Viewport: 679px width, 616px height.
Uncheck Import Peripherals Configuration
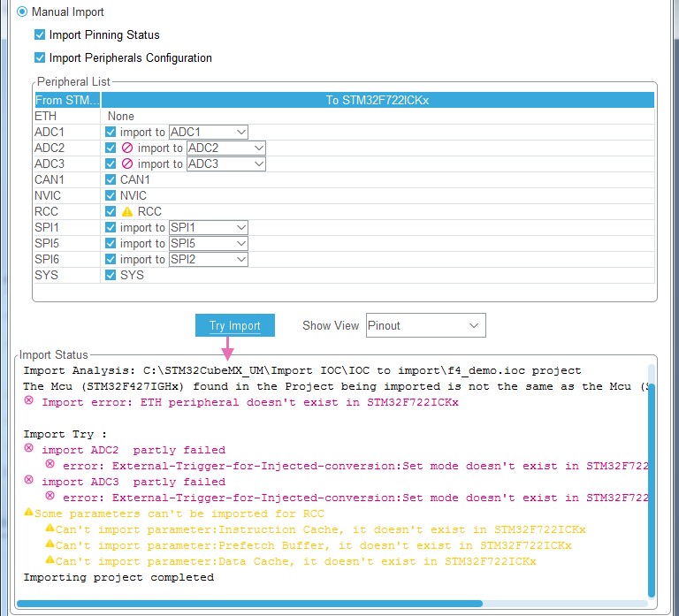(x=40, y=57)
